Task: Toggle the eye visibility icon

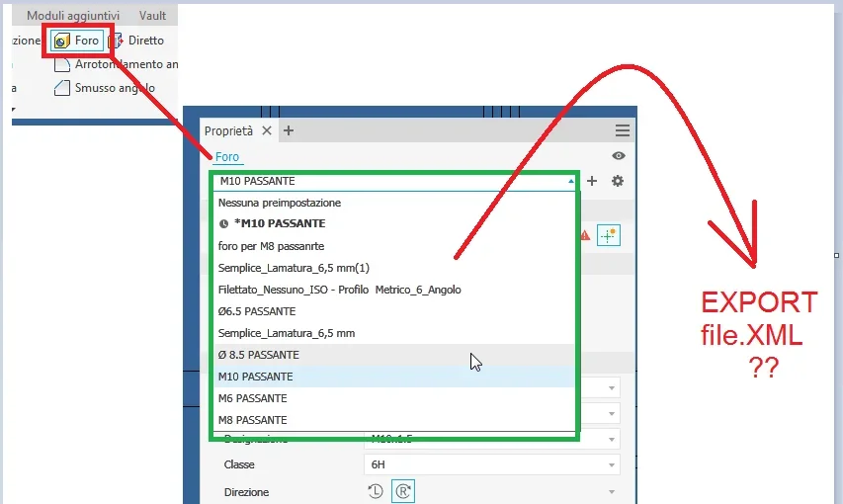Action: pyautogui.click(x=619, y=155)
